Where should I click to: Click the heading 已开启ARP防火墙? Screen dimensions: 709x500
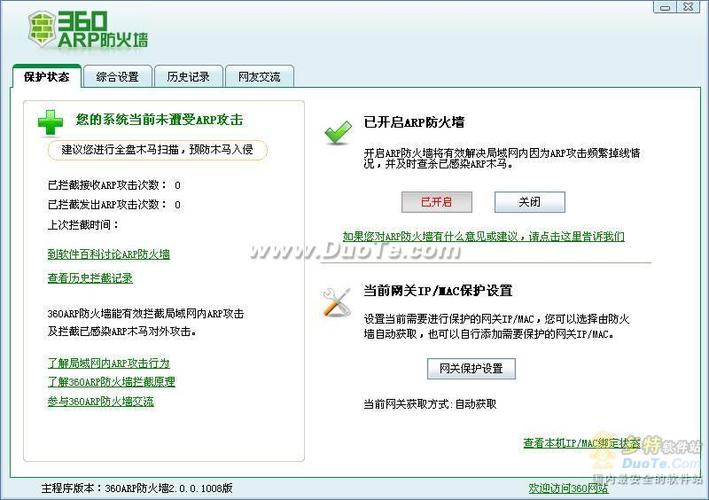[414, 122]
